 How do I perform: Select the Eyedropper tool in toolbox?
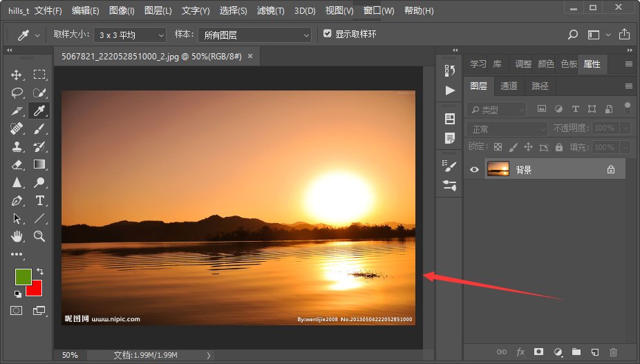click(x=39, y=111)
